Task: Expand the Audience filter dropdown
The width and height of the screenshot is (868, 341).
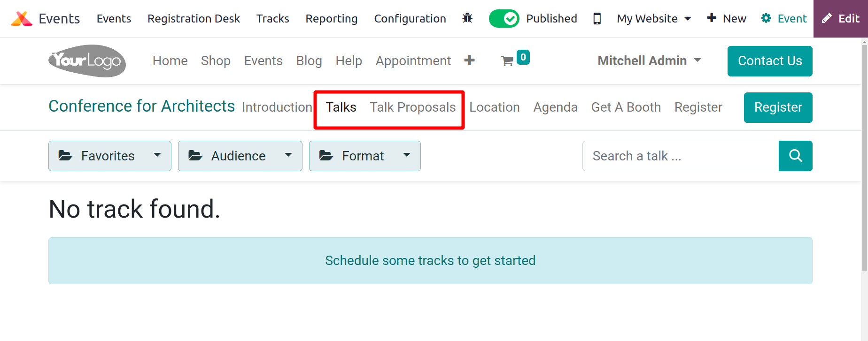Action: tap(240, 156)
